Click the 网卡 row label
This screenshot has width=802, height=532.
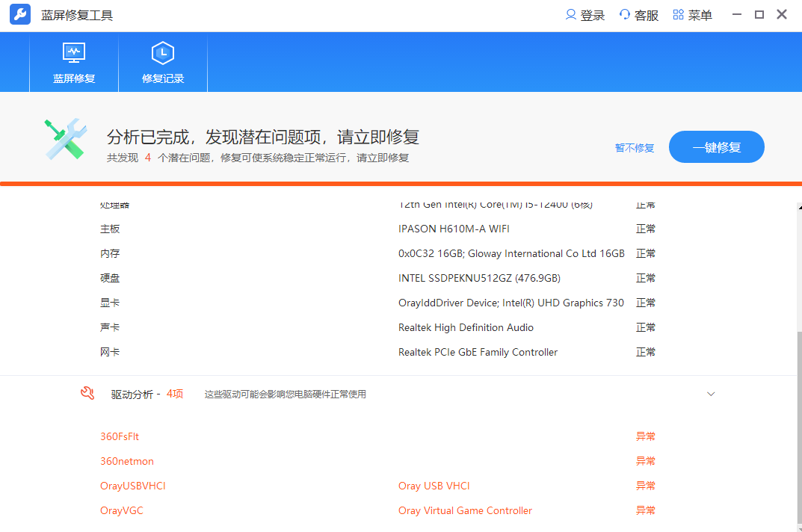pyautogui.click(x=109, y=351)
